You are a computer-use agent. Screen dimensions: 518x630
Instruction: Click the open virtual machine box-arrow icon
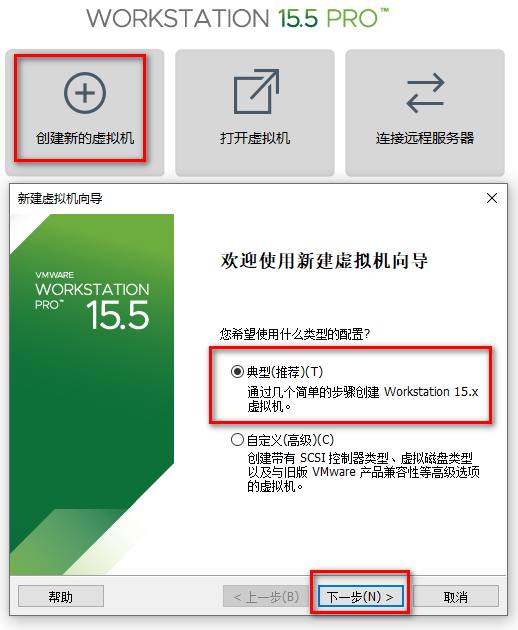256,92
